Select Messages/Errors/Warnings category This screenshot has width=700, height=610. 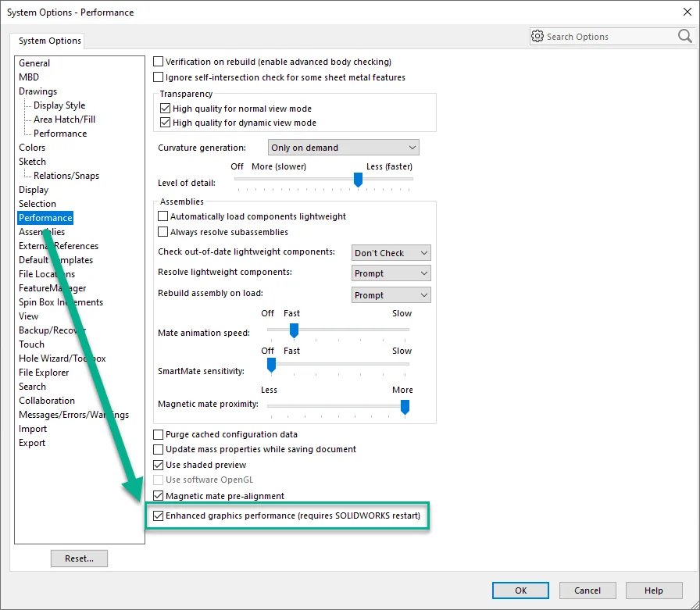coord(73,415)
